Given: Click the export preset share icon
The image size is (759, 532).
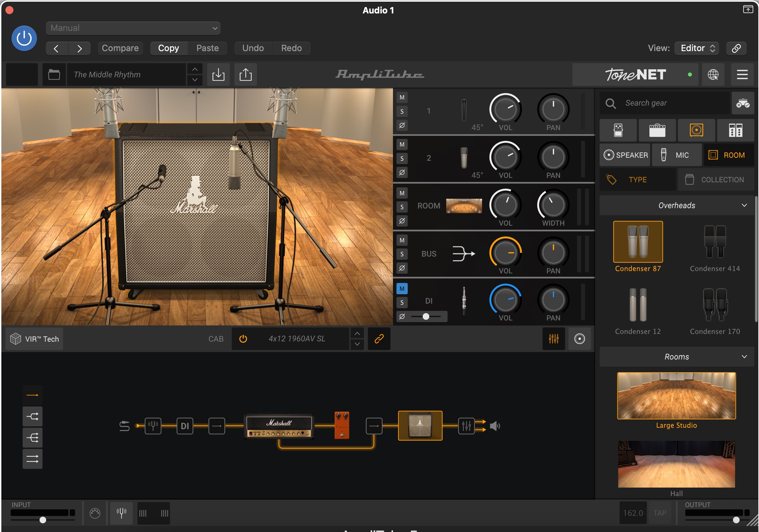Looking at the screenshot, I should tap(246, 75).
